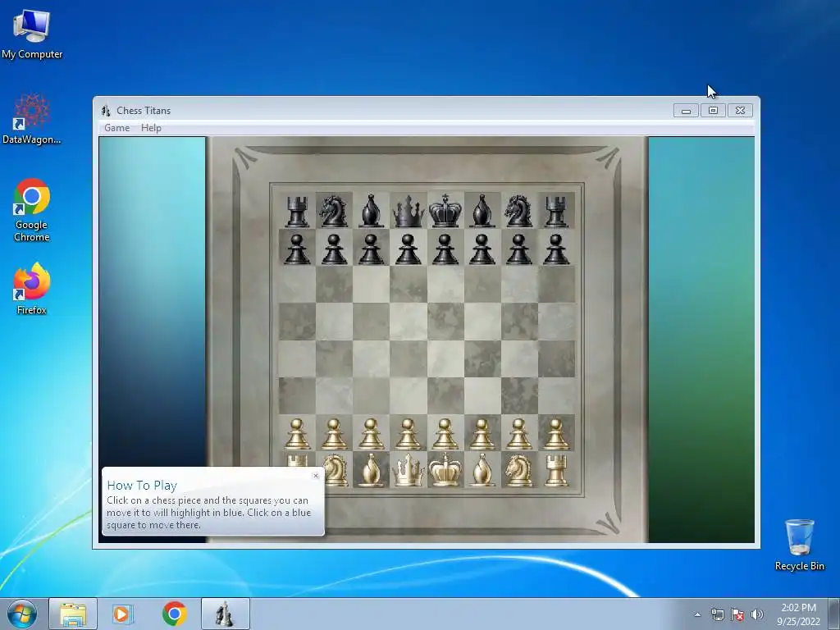840x630 pixels.
Task: Minimize the Chess Titans window
Action: tap(686, 111)
